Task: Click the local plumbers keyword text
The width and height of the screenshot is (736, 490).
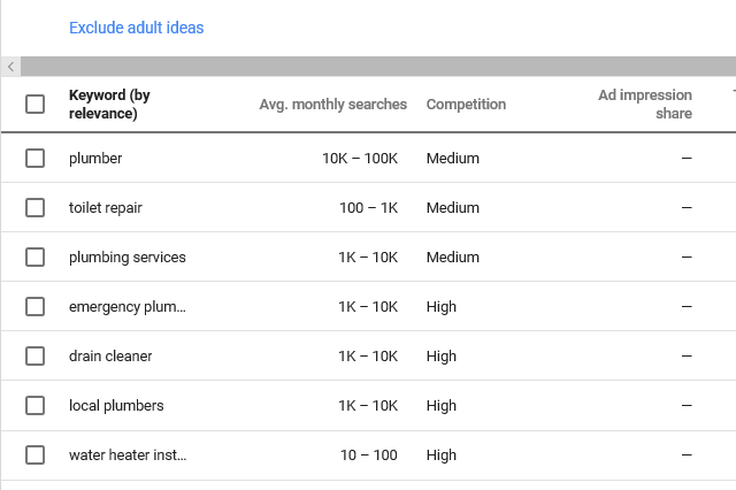Action: point(116,406)
